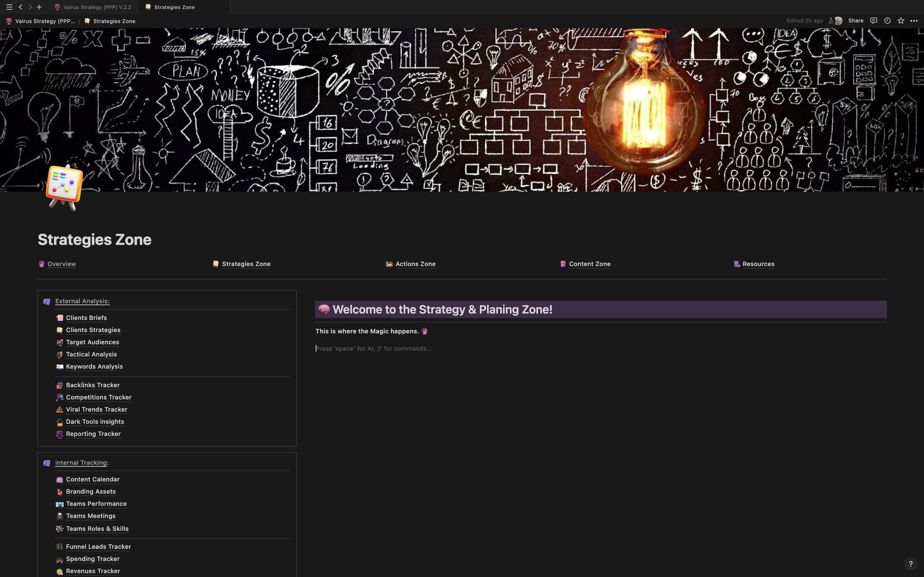Click the help question mark button
The height and width of the screenshot is (577, 924).
pos(911,564)
